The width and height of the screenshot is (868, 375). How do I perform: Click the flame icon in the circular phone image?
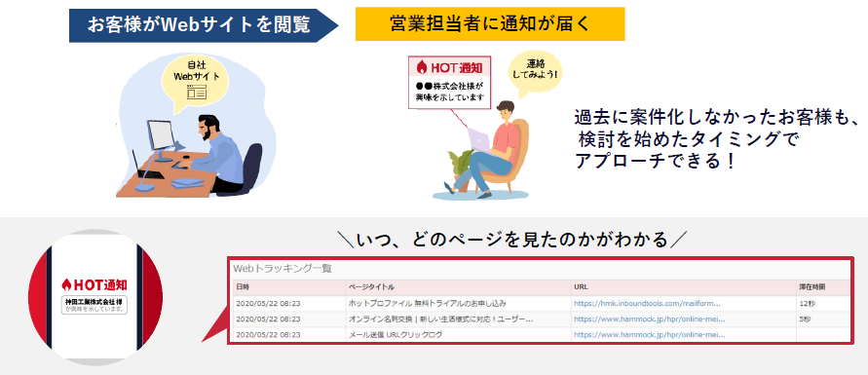click(x=67, y=284)
